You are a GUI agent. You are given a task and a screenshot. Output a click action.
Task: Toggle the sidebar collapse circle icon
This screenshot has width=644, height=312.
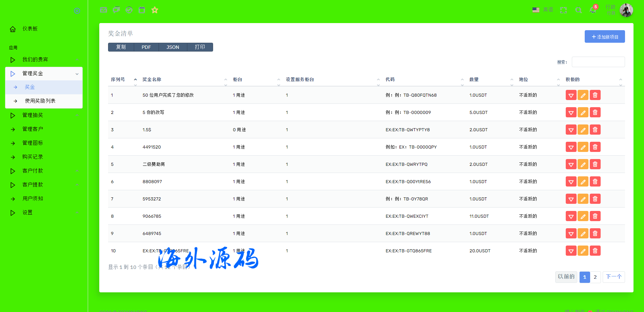pos(77,11)
